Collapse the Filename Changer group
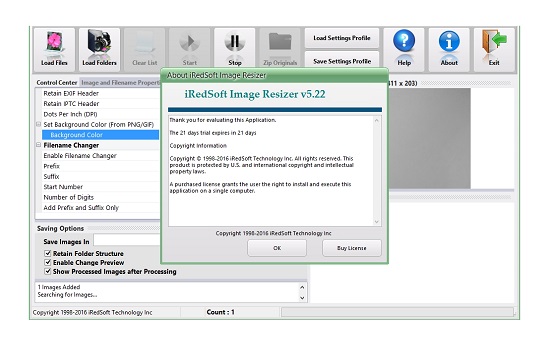 coord(39,145)
